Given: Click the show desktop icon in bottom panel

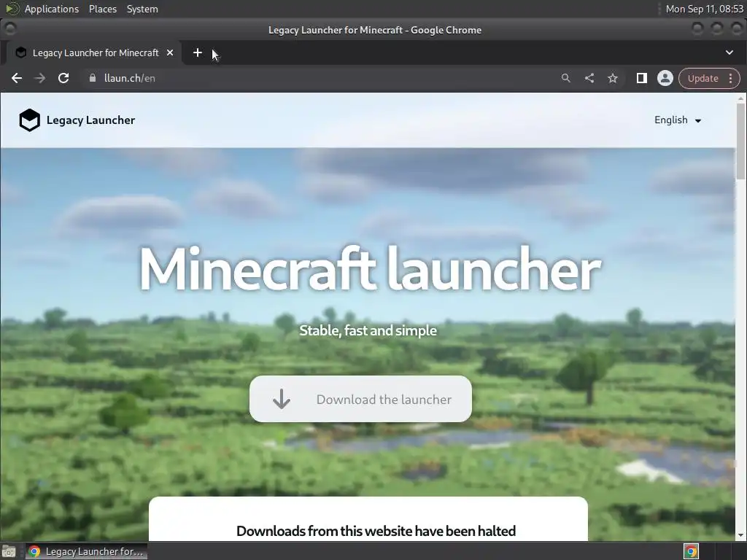Looking at the screenshot, I should point(9,551).
